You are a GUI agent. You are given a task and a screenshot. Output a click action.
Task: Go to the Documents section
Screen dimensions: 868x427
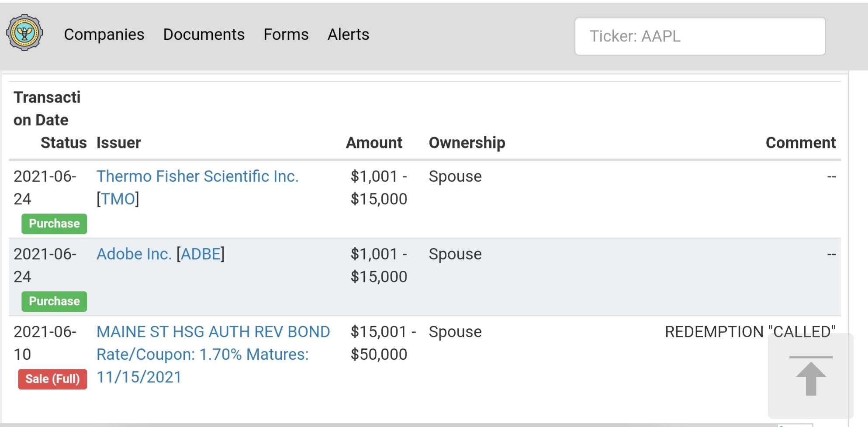click(x=204, y=34)
